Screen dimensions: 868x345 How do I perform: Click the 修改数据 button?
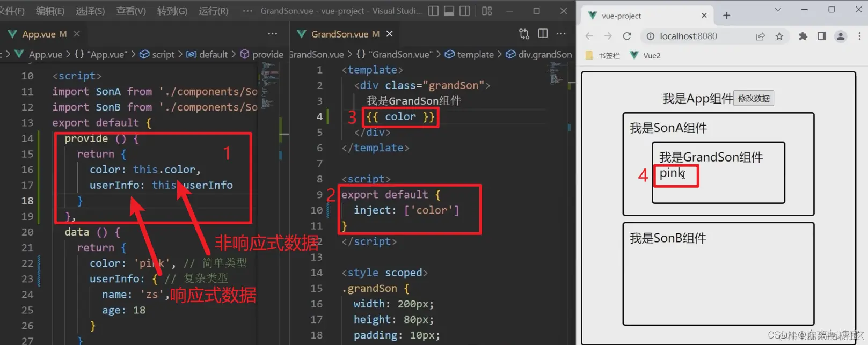(x=754, y=98)
